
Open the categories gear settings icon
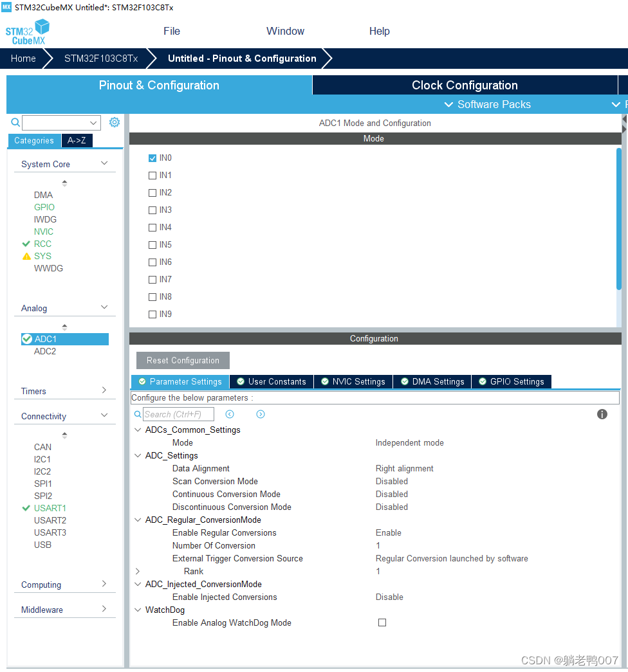[114, 123]
